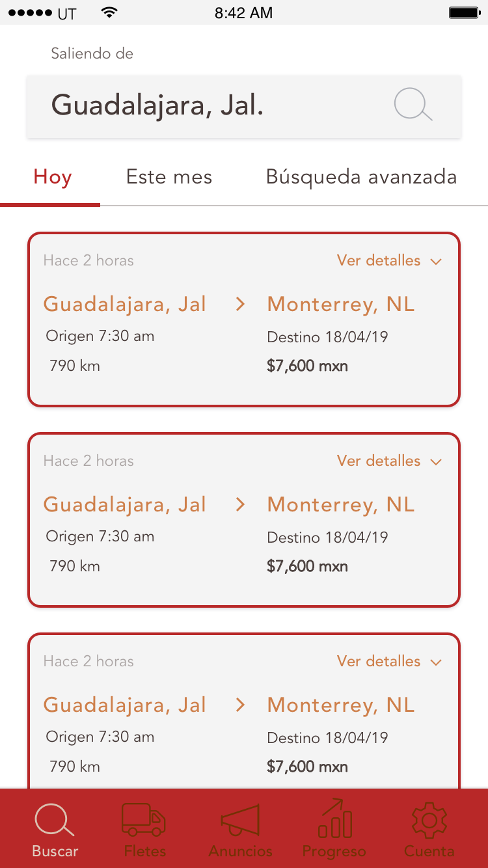Open Anuncios megaphone icon
This screenshot has height=868, width=488.
click(x=241, y=821)
